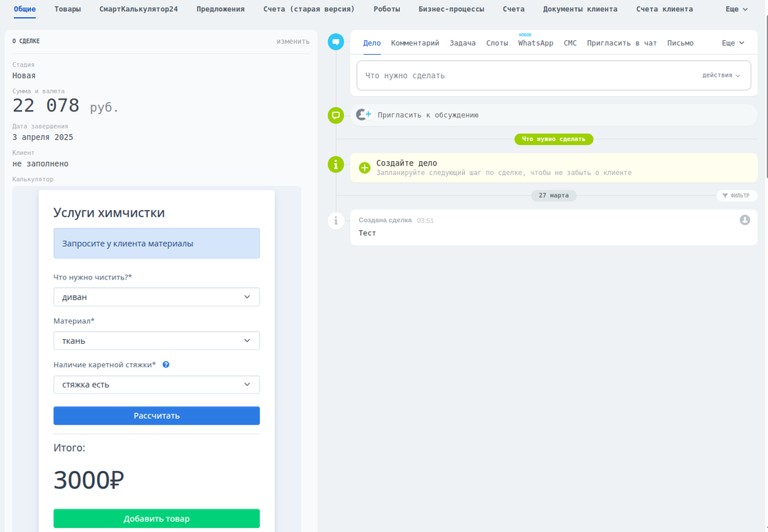Open the ФИЛЬТР timeline filter

[735, 196]
